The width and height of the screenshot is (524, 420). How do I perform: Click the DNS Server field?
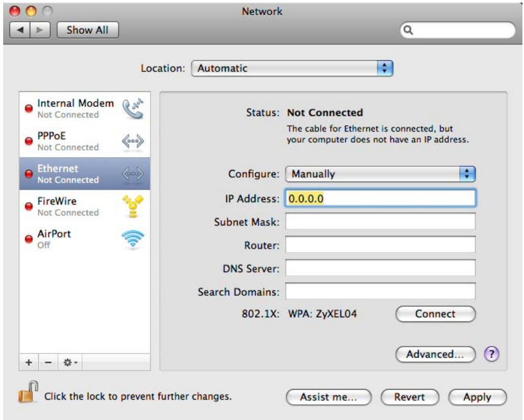pos(380,268)
